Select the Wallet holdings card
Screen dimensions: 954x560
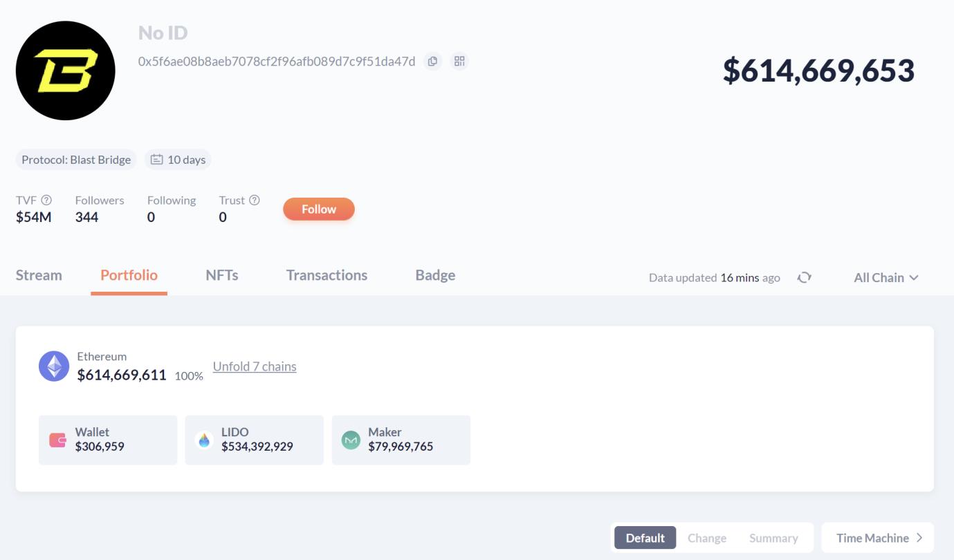click(x=108, y=440)
